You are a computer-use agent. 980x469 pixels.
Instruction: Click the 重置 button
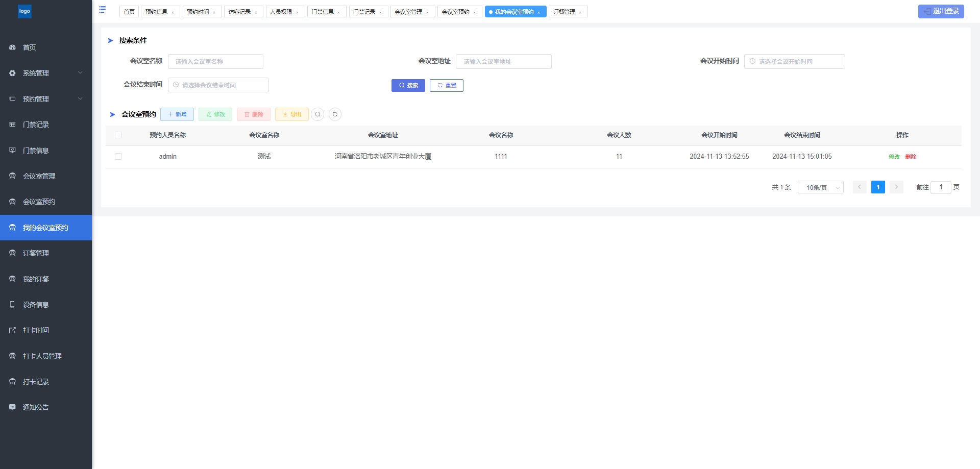[447, 85]
